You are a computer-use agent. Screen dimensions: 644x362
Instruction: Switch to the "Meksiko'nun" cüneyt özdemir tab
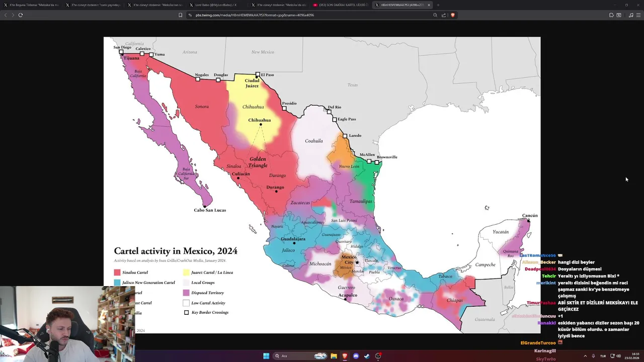pos(155,5)
